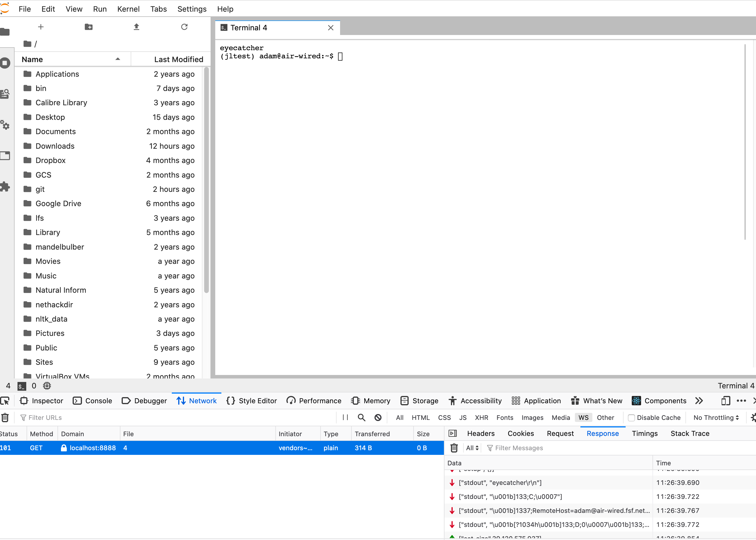Image resolution: width=756 pixels, height=540 pixels.
Task: Pause network recording with pause button
Action: (x=345, y=418)
